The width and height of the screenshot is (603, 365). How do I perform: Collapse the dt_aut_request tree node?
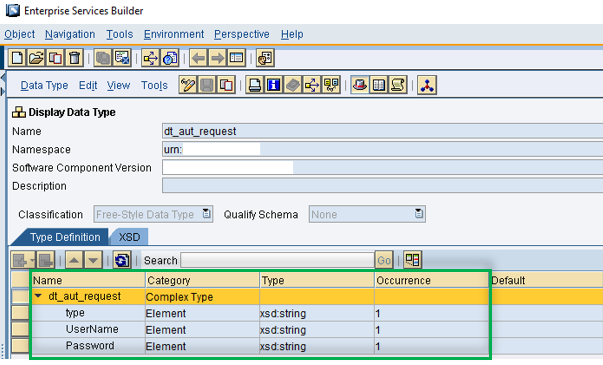[38, 296]
